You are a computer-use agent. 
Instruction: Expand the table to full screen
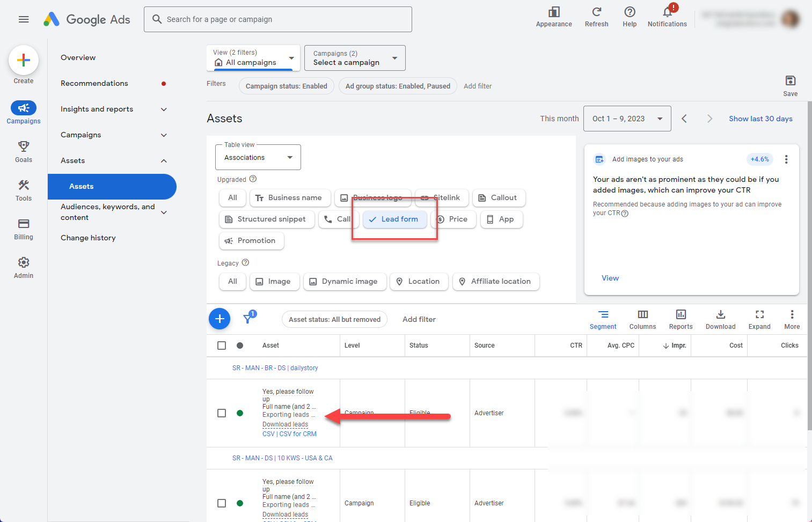[759, 320]
